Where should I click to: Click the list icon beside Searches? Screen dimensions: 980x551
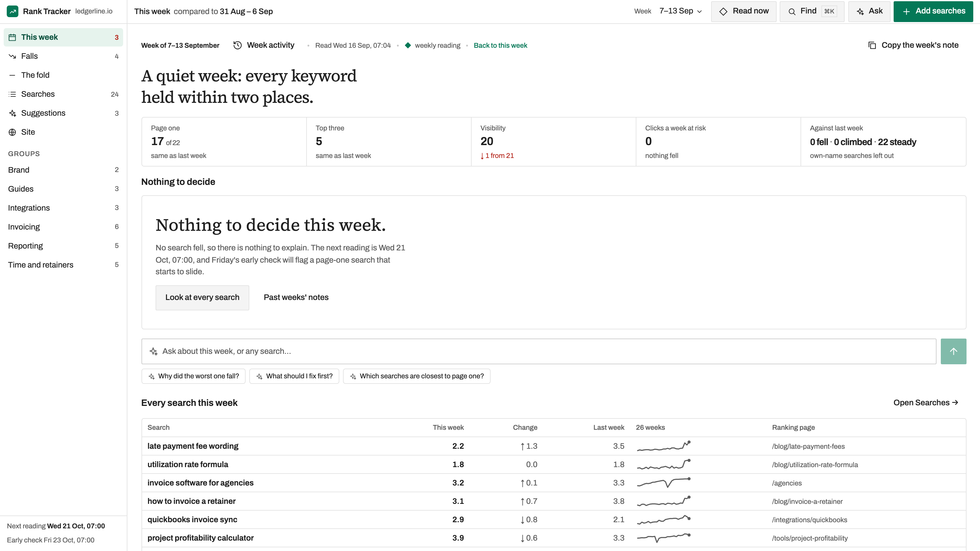(x=12, y=94)
